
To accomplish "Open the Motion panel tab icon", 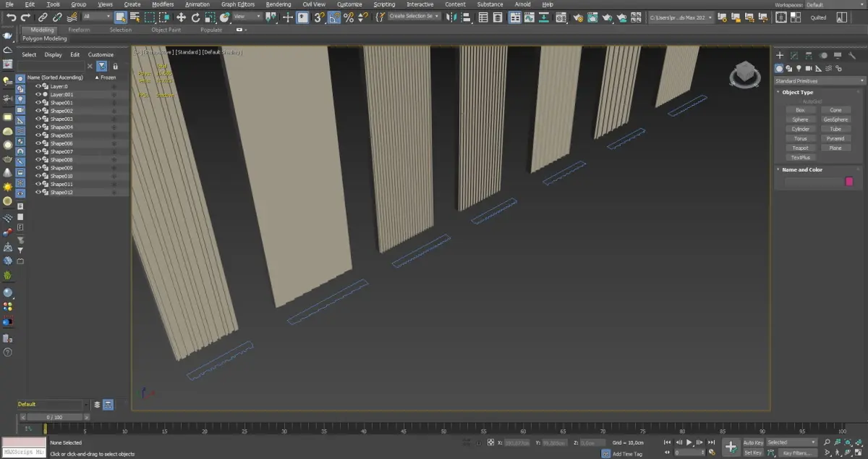I will click(x=823, y=55).
